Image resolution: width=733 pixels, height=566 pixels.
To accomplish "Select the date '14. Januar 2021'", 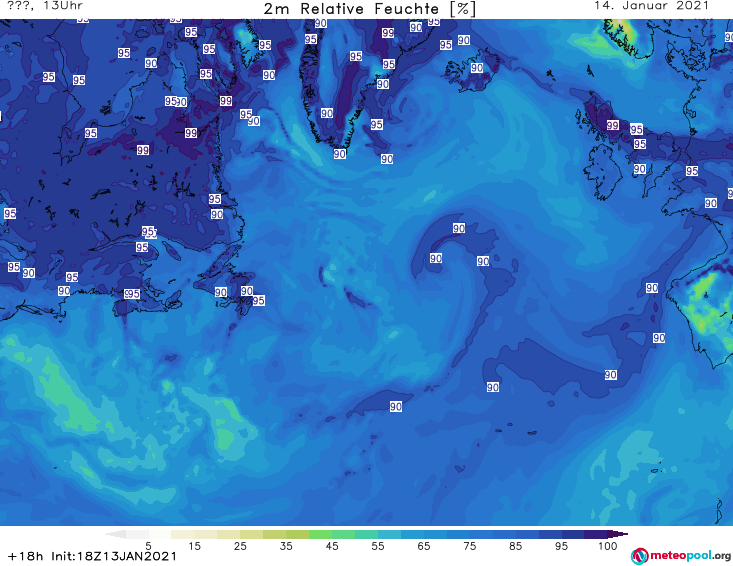I will [651, 6].
